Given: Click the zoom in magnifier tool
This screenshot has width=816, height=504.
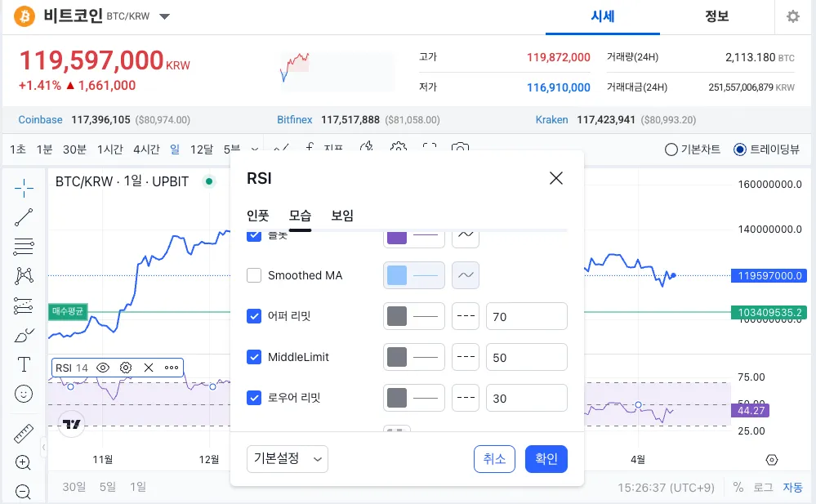Looking at the screenshot, I should pyautogui.click(x=24, y=463).
